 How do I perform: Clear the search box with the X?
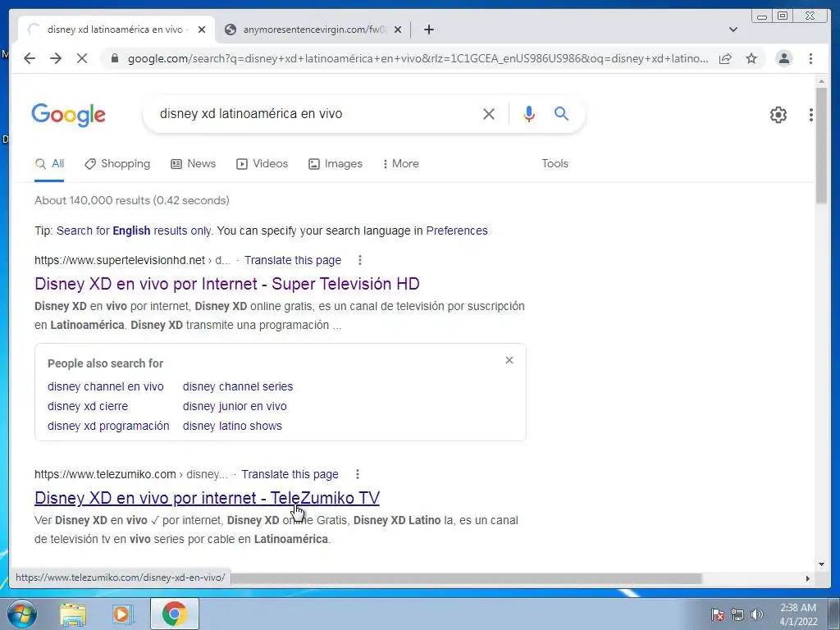(x=489, y=113)
